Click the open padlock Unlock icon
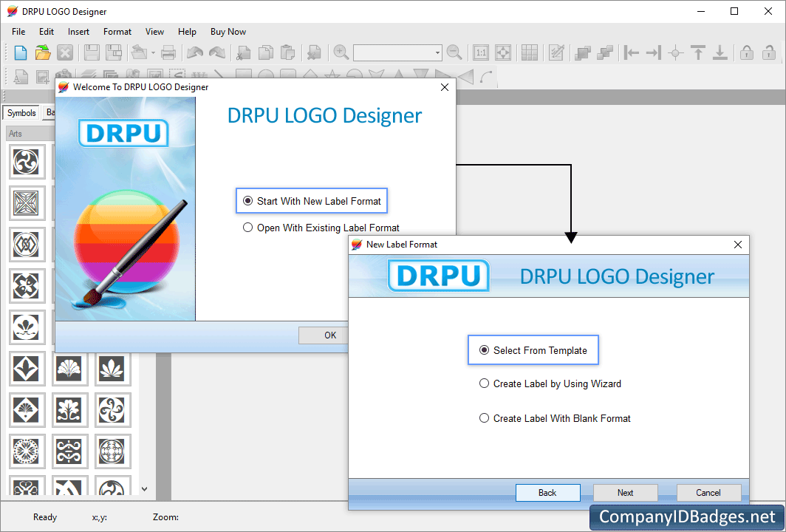Screen dimensions: 786x532 (x=769, y=52)
